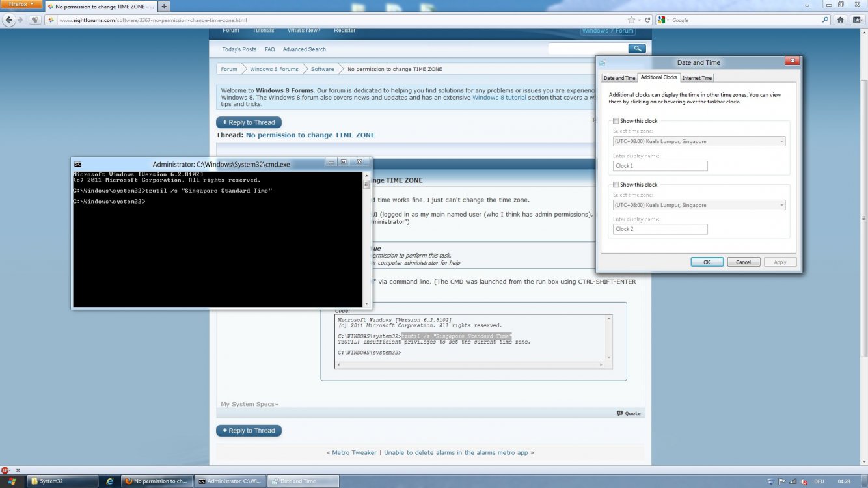Screen dimensions: 868x488
Task: Open the 'Advanced Search' link
Action: pos(305,49)
